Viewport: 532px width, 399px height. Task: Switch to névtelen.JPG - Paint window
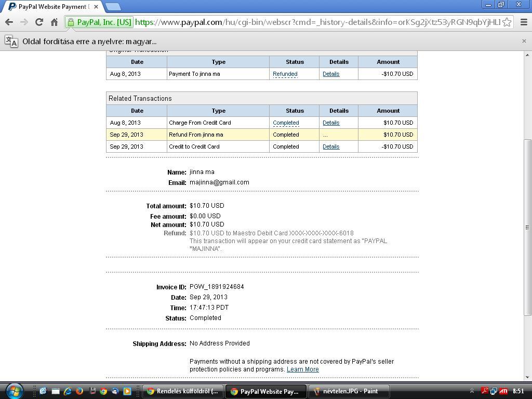[349, 391]
